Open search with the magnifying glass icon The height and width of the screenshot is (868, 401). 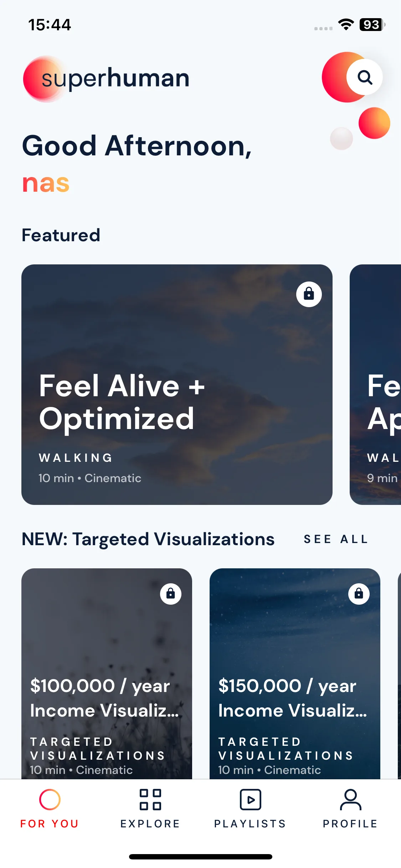365,77
